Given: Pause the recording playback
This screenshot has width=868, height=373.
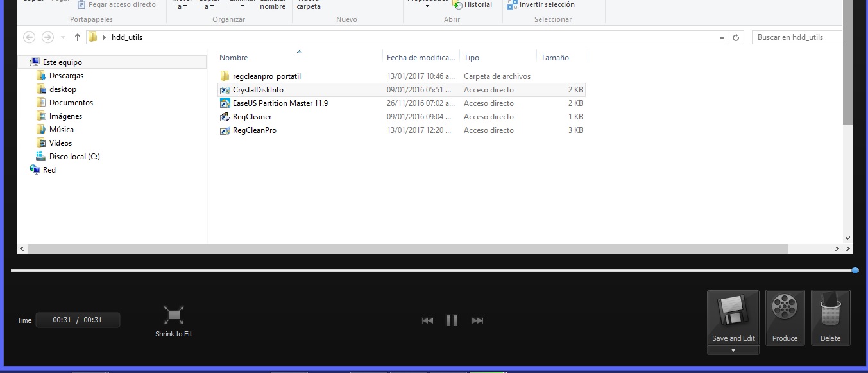Looking at the screenshot, I should point(452,320).
